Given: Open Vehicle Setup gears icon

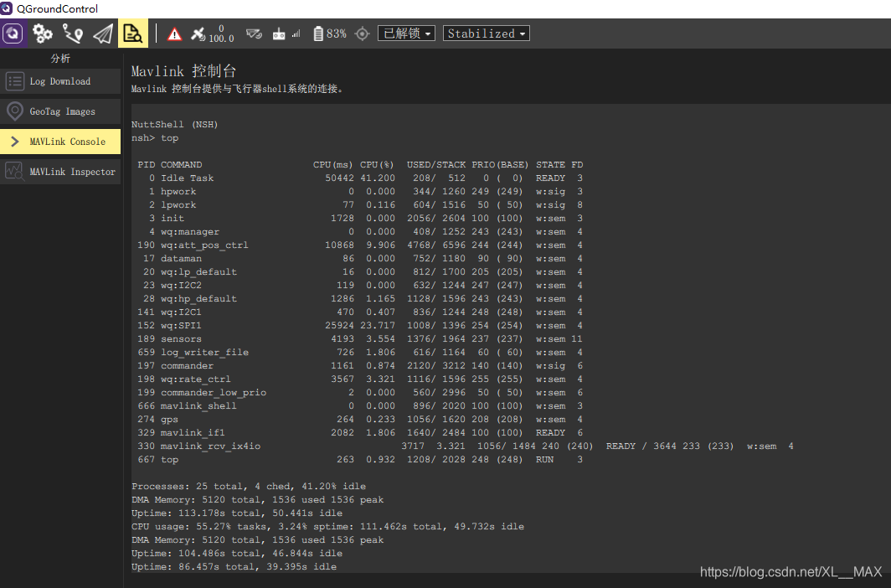Looking at the screenshot, I should (43, 34).
